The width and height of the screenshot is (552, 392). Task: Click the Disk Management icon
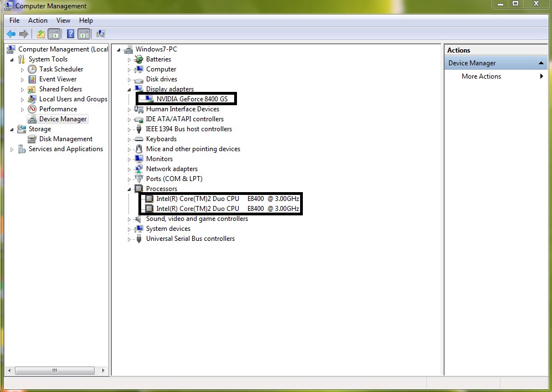click(x=32, y=139)
